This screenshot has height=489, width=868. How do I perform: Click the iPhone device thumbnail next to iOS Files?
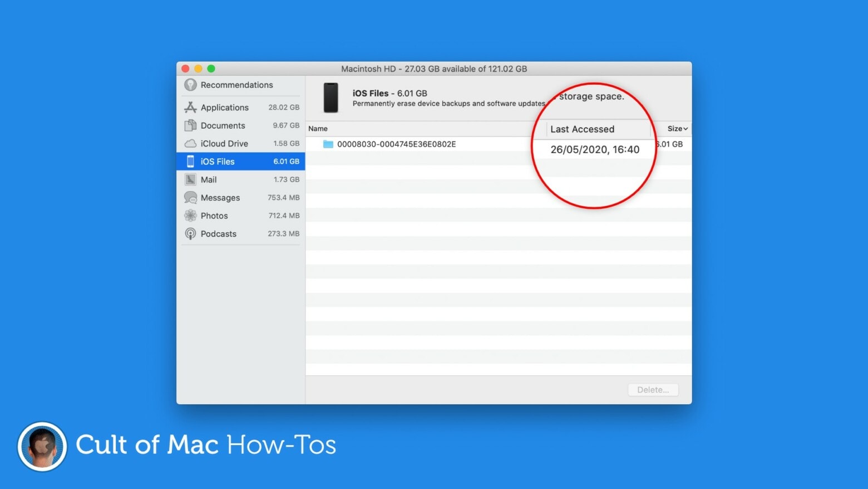(x=332, y=97)
